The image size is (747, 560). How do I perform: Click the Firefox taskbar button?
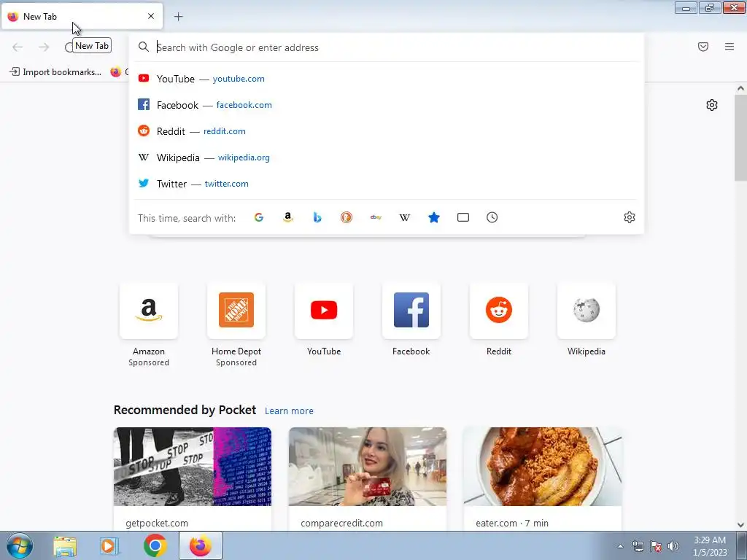coord(201,545)
